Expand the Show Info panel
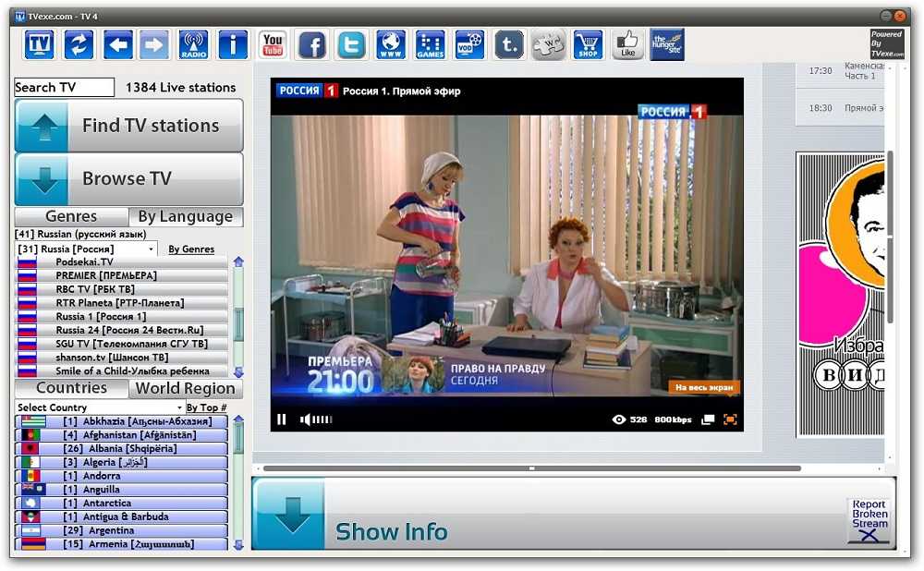Image resolution: width=924 pixels, height=571 pixels. (x=574, y=514)
